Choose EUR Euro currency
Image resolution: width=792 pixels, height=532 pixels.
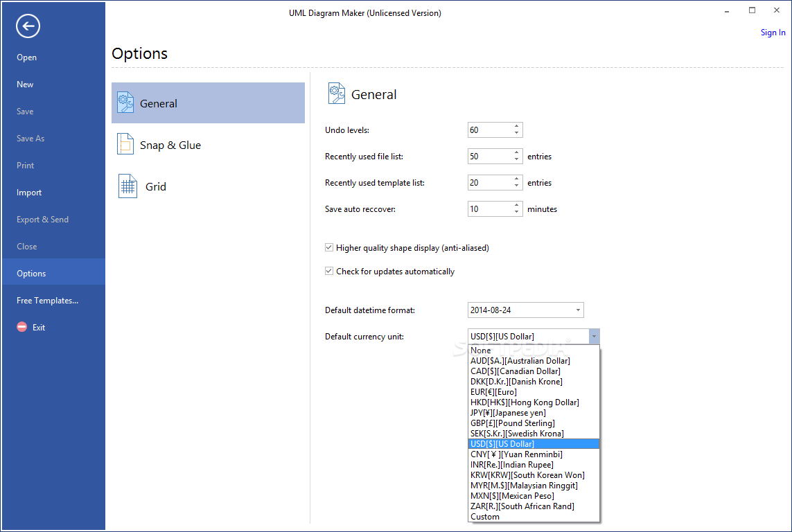(534, 391)
